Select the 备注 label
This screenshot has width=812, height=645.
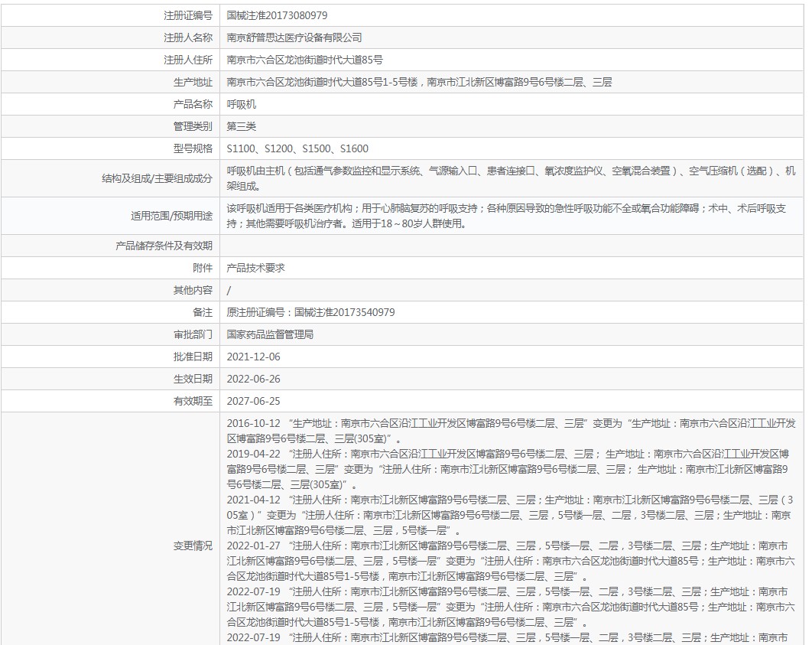tap(203, 312)
